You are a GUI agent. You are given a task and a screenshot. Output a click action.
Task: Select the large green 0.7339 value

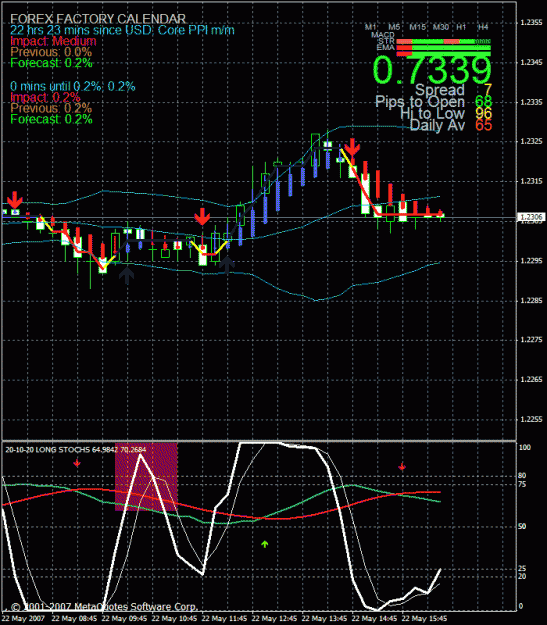tap(432, 70)
